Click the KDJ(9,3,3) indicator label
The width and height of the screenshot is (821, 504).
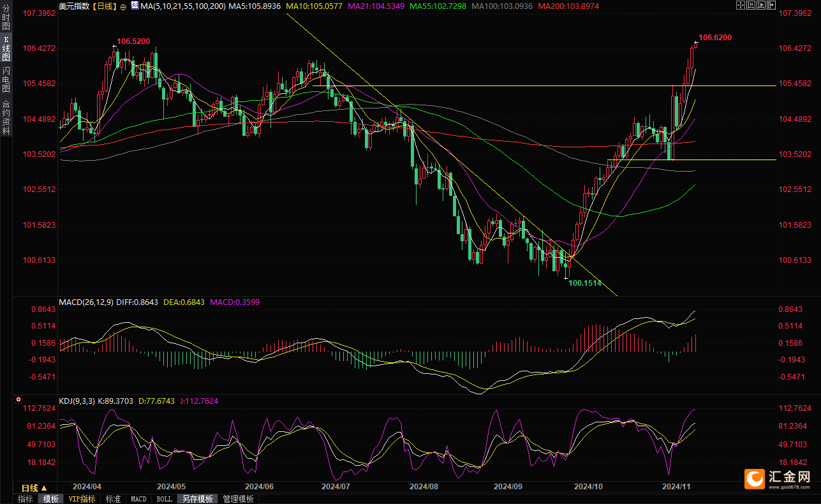click(77, 401)
